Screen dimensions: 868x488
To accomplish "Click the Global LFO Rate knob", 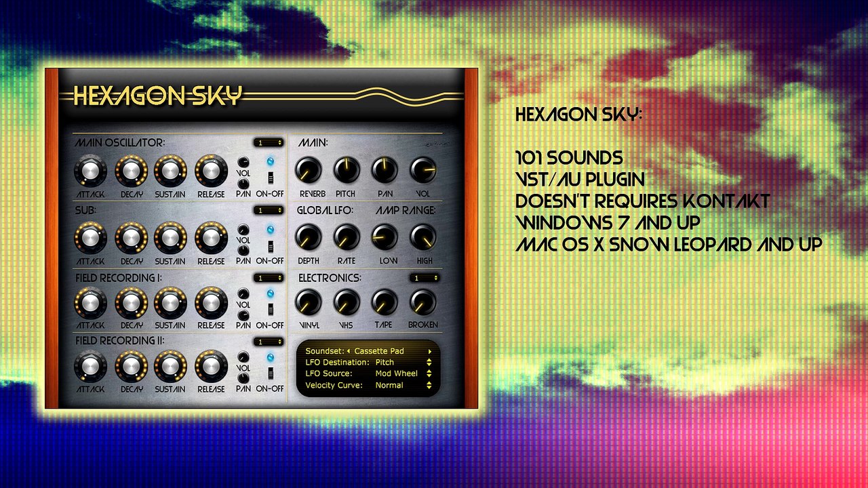I will (x=346, y=237).
